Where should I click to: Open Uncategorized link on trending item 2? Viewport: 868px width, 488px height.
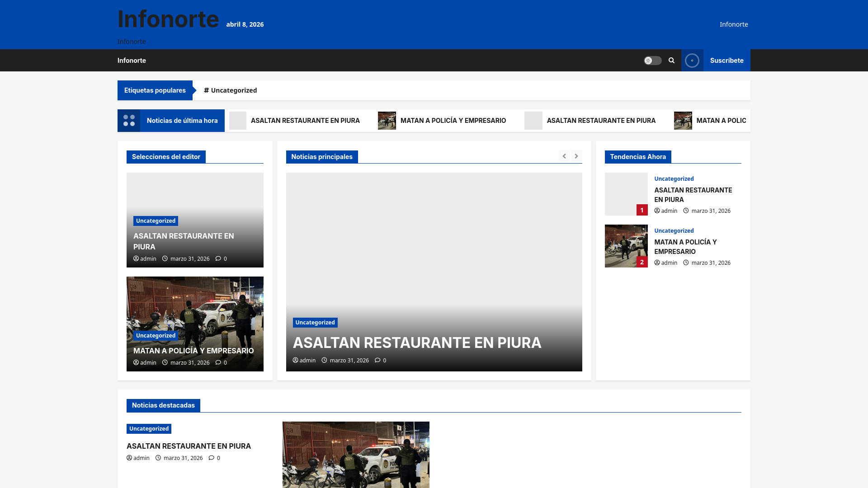tap(674, 231)
